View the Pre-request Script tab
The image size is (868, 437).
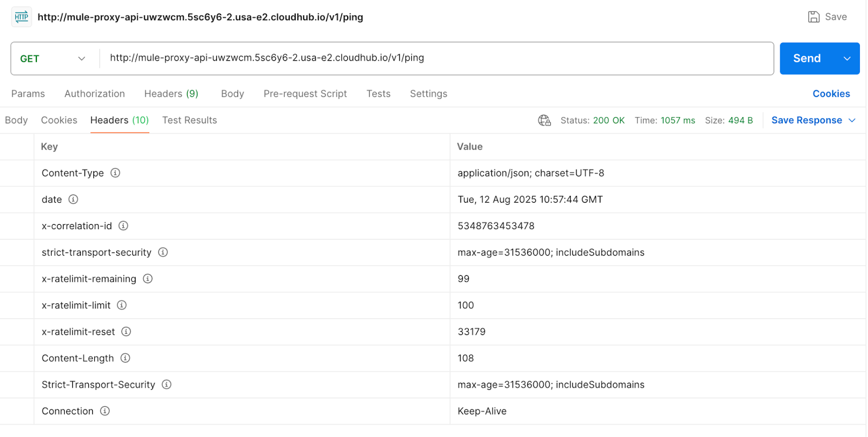coord(305,93)
